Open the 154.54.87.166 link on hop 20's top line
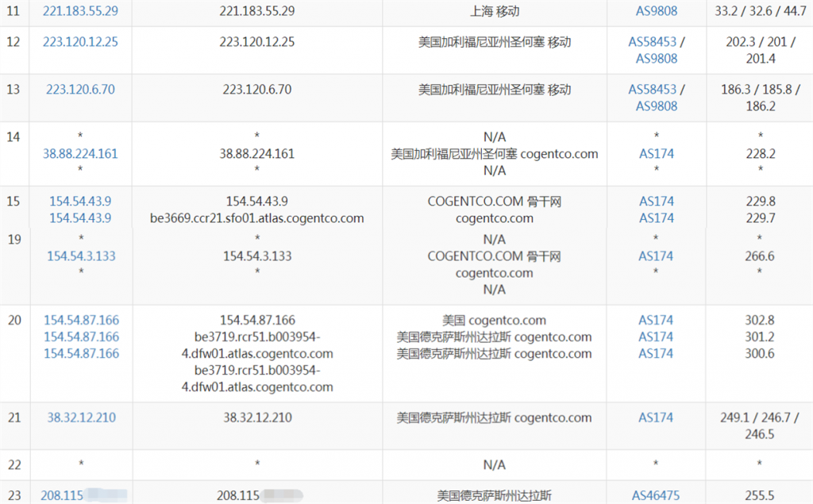 tap(82, 321)
